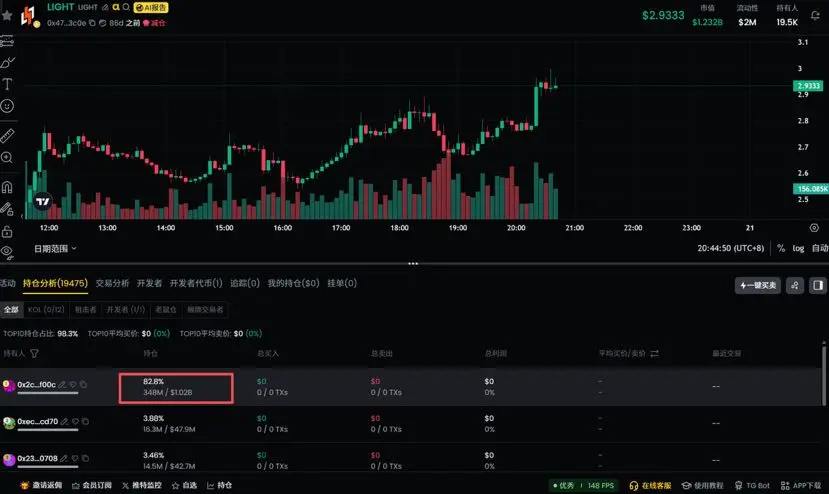Image resolution: width=829 pixels, height=494 pixels.
Task: Click the edit pencil icon next to LIGHT
Action: 105,7
